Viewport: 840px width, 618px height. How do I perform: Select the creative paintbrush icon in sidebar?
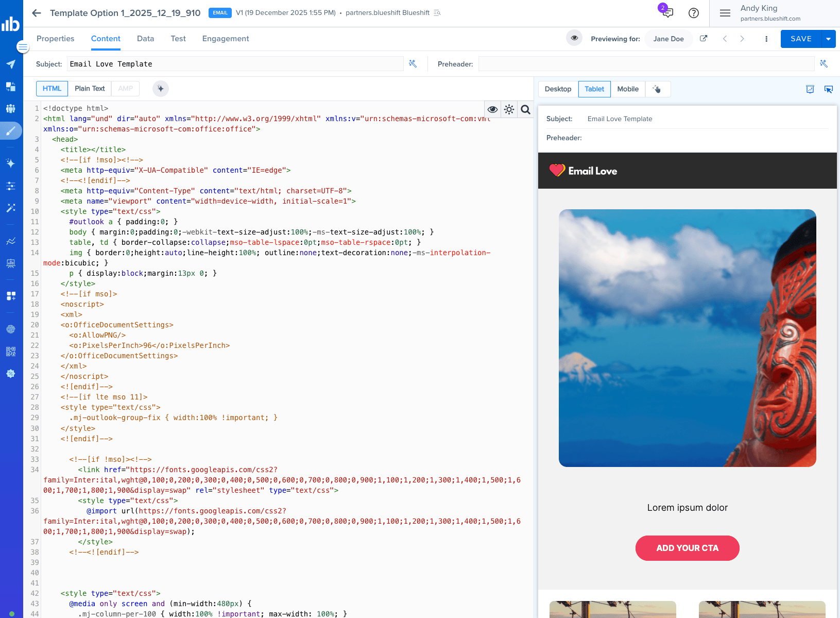[x=11, y=131]
